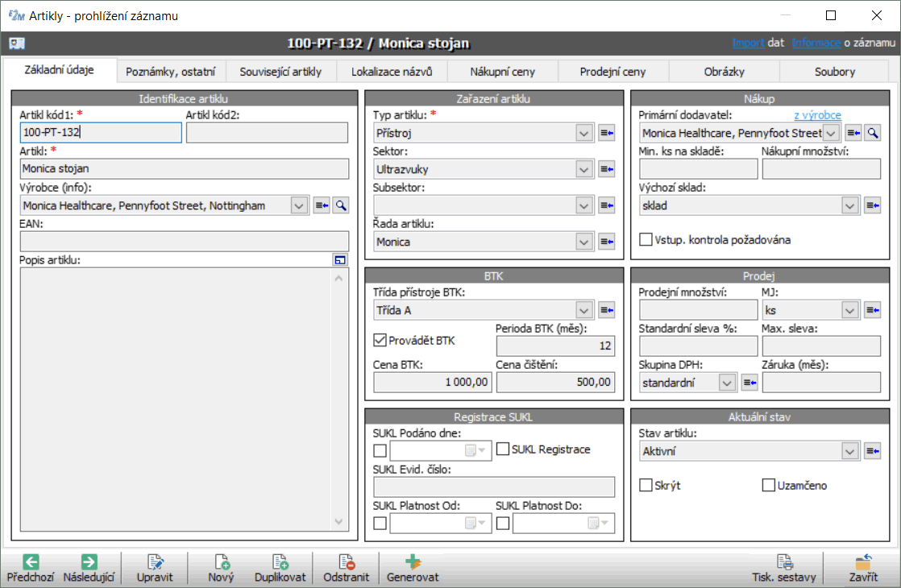The image size is (901, 588).
Task: Enable the SUKL Platnost Od checkbox
Action: (x=380, y=523)
